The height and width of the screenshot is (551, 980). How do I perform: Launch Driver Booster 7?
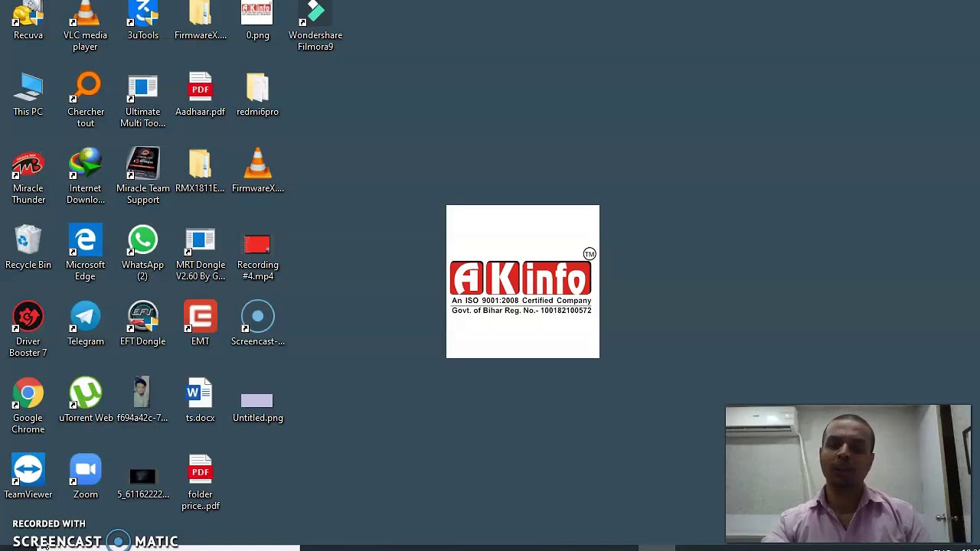[28, 330]
